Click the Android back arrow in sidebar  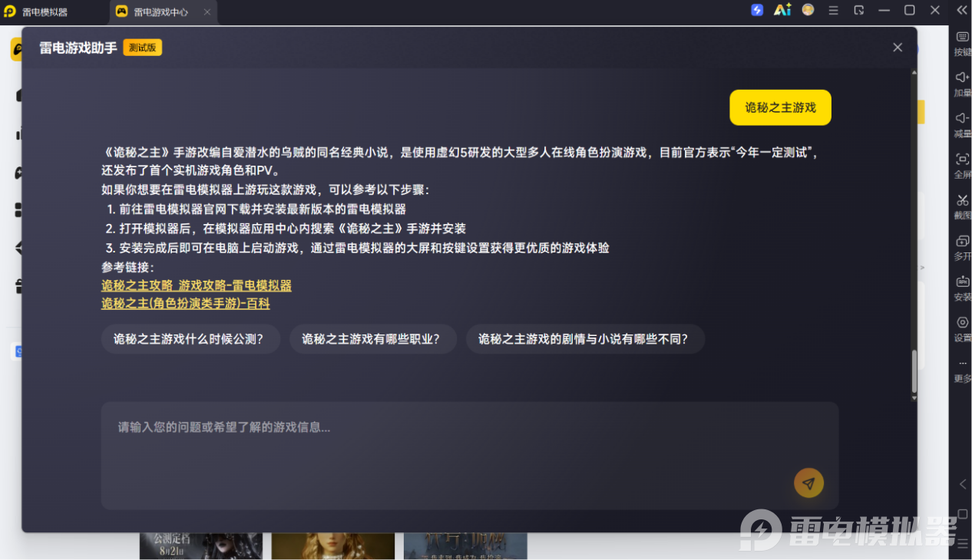click(963, 484)
